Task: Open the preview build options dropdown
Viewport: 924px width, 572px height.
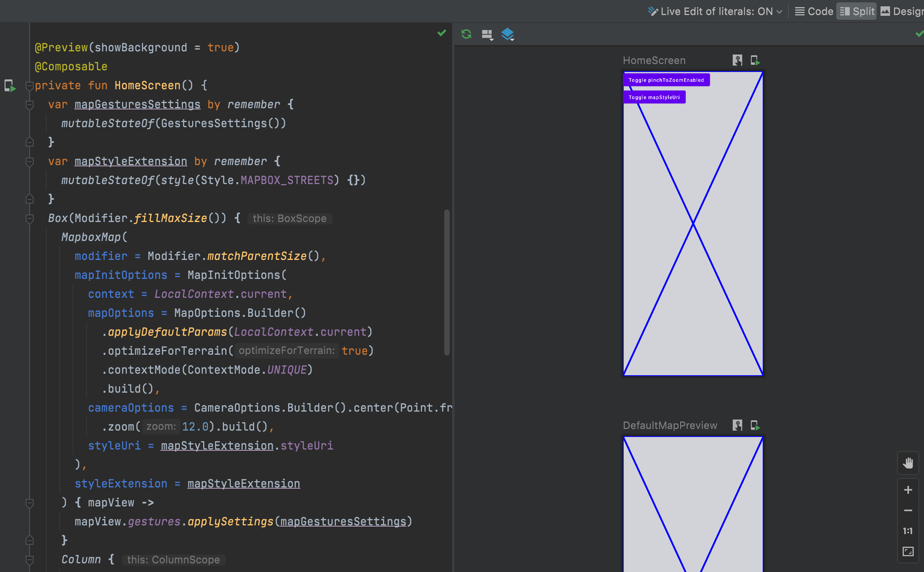Action: click(x=487, y=35)
